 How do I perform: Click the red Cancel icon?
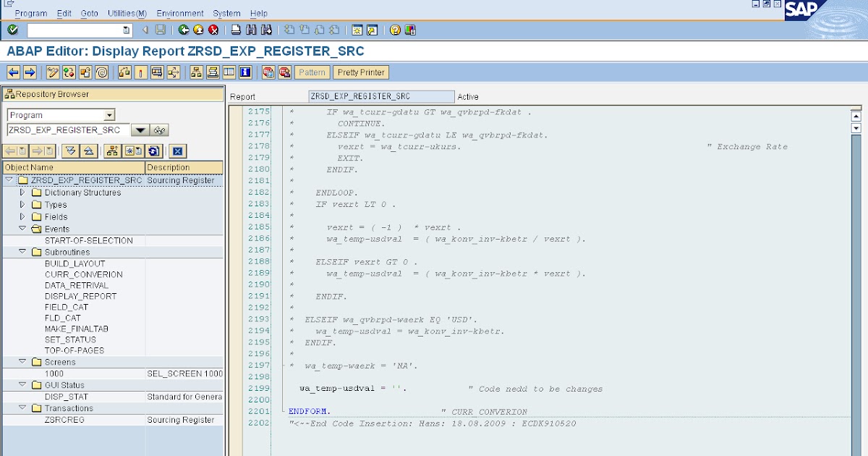[213, 30]
